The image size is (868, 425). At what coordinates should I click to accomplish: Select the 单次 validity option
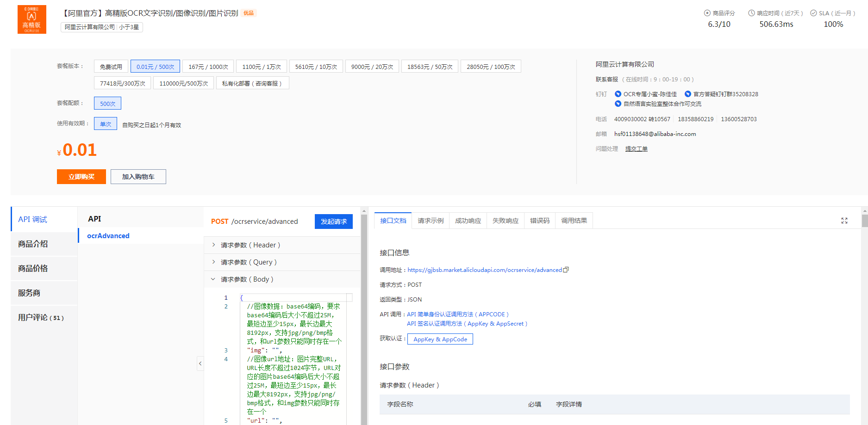point(106,124)
